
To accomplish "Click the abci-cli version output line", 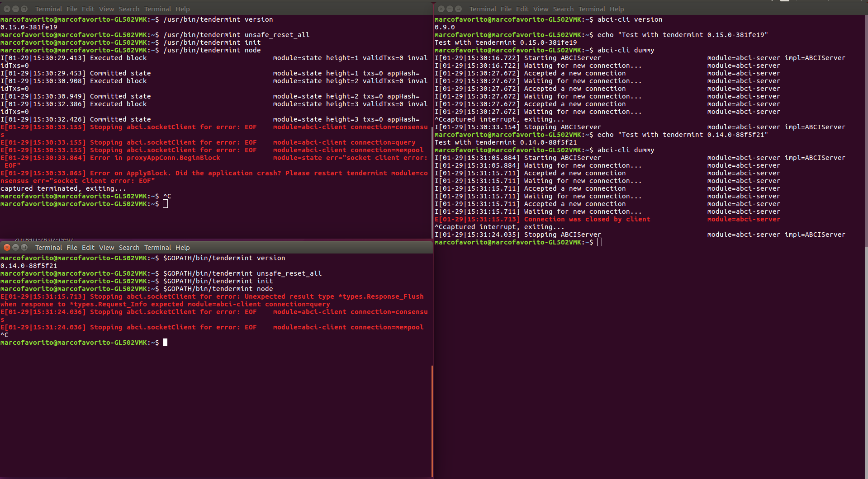I will [x=445, y=27].
